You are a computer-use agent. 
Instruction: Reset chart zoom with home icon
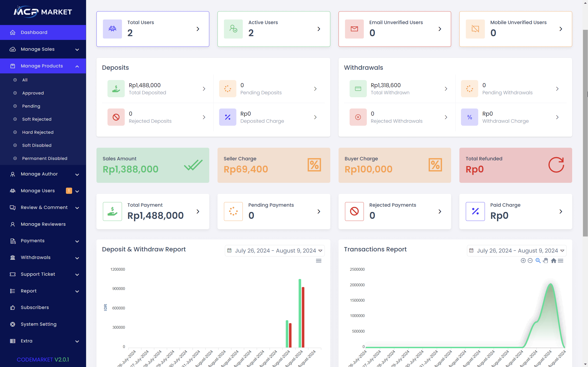tap(553, 260)
